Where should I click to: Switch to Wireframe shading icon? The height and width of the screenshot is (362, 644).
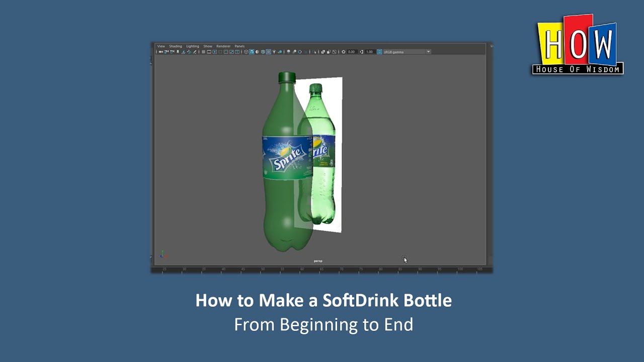pos(246,52)
